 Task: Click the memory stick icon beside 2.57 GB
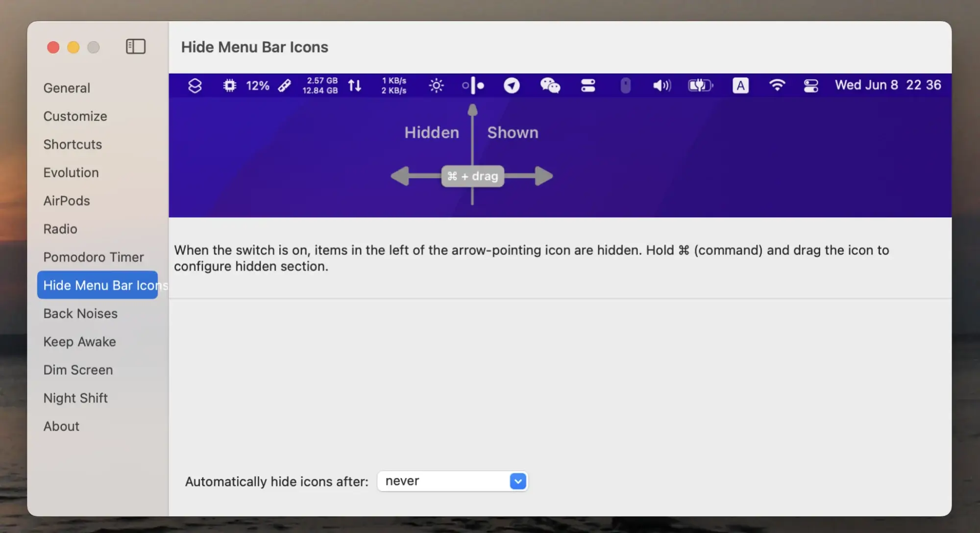[x=285, y=86]
